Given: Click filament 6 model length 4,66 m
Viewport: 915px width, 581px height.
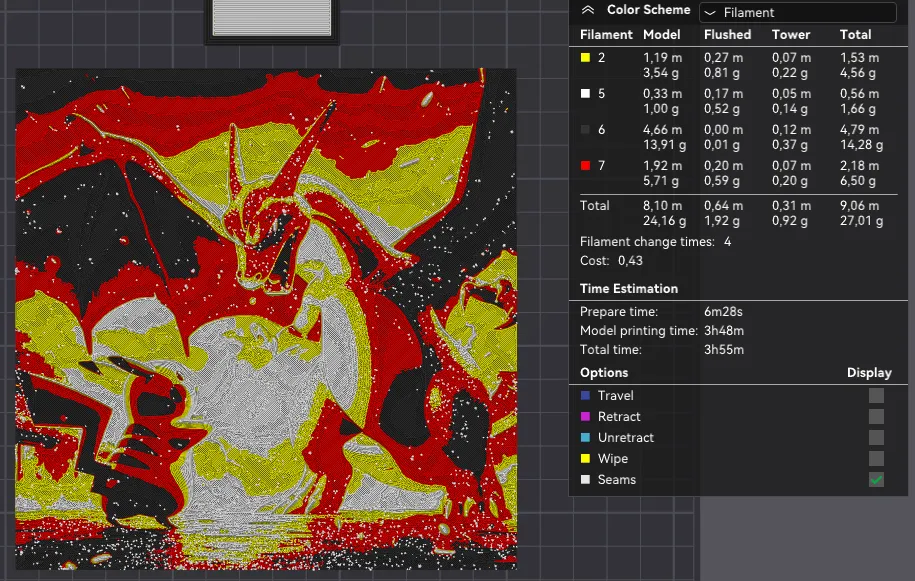Looking at the screenshot, I should (662, 130).
